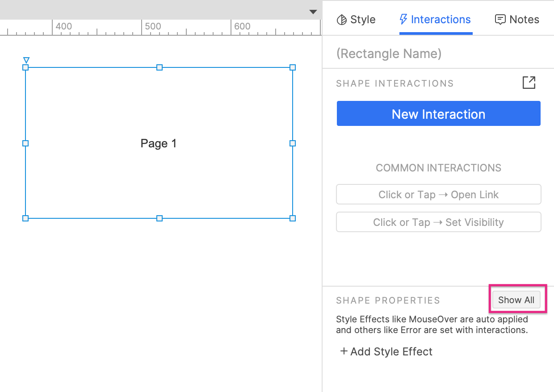Image resolution: width=554 pixels, height=392 pixels.
Task: Click the top-center resize handle of the rectangle
Action: click(159, 67)
